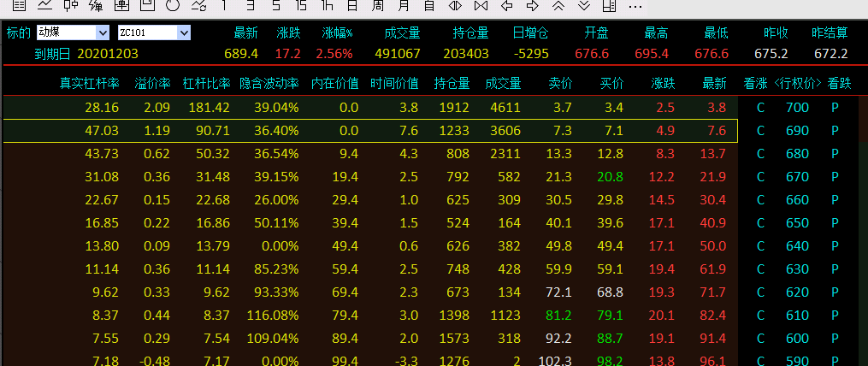Toggle the side panel layout icon
The height and width of the screenshot is (366, 868).
tap(609, 5)
